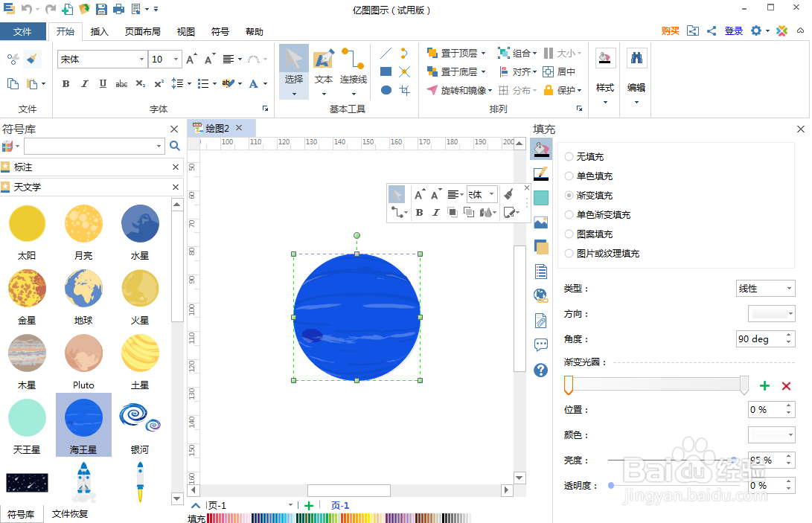Decrease font size in ribbon
This screenshot has height=523, width=812.
tap(209, 59)
